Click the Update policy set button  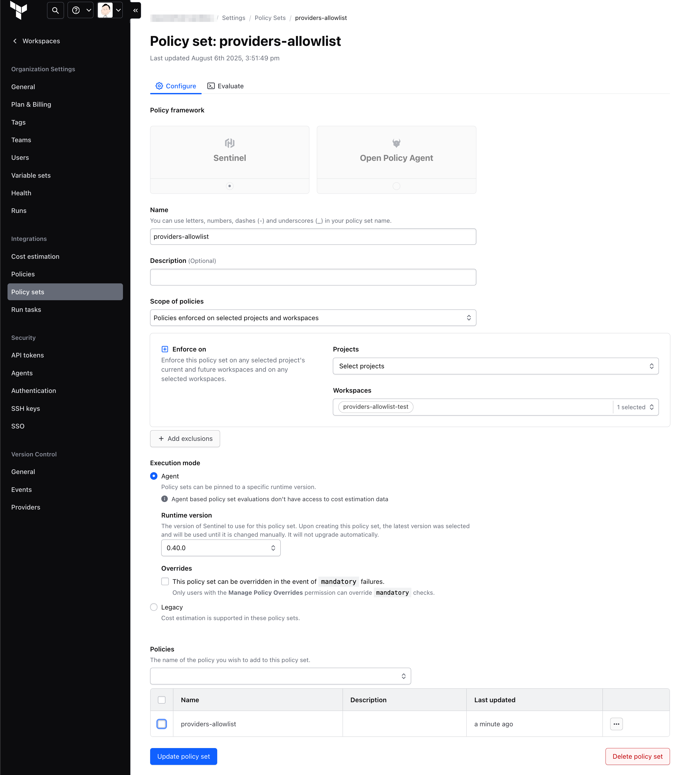(x=184, y=756)
